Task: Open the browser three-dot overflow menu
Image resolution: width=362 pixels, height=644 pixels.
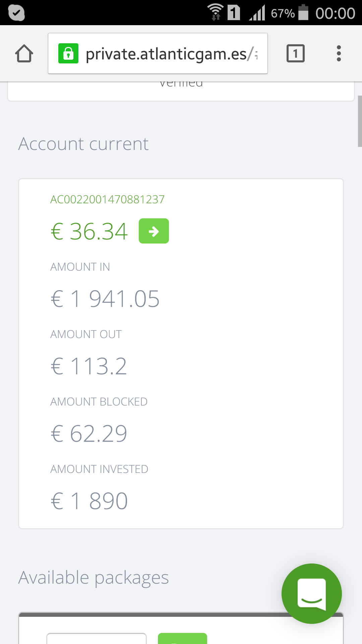Action: 339,54
